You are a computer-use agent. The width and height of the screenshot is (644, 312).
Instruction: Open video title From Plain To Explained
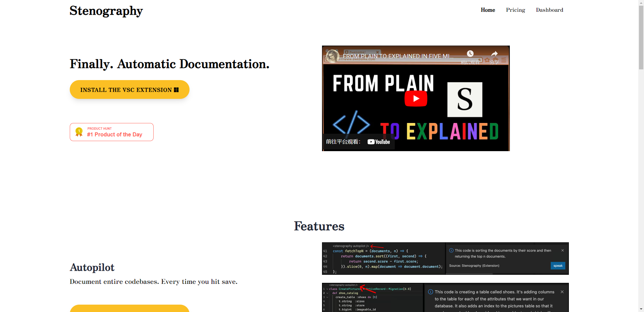tap(398, 56)
